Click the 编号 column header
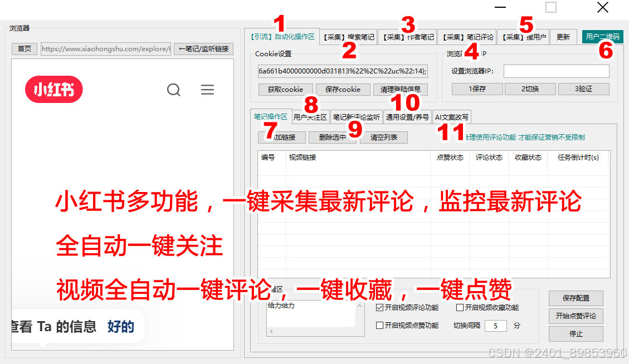The image size is (629, 364). pyautogui.click(x=271, y=157)
